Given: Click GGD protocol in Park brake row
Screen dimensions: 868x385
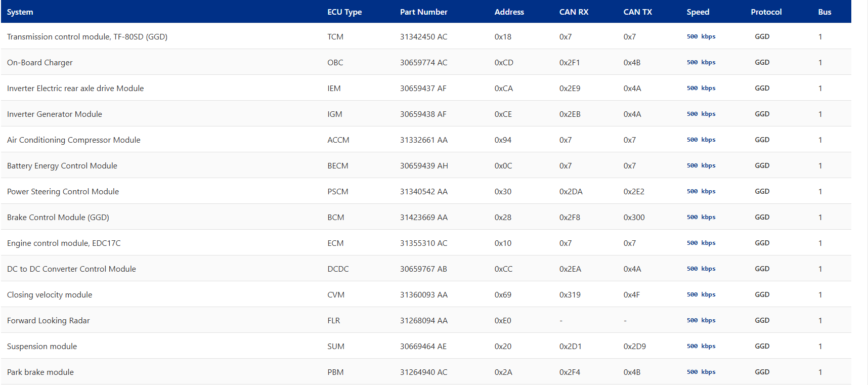Looking at the screenshot, I should [762, 372].
